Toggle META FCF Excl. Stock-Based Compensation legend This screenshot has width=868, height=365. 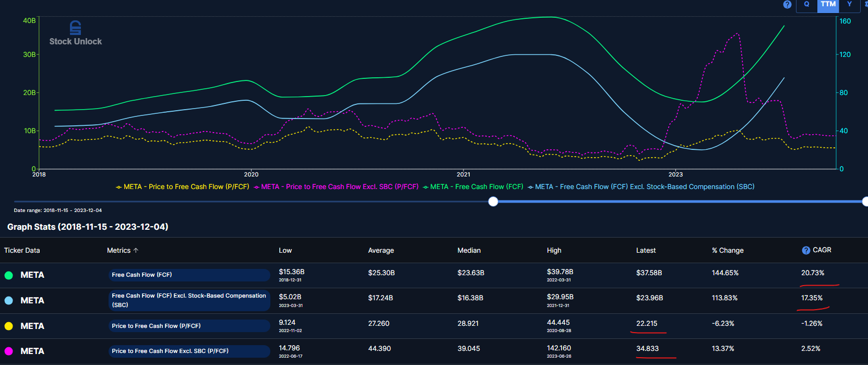(641, 186)
